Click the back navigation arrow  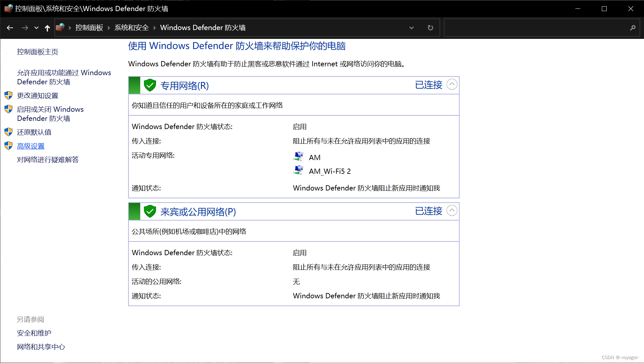(10, 28)
